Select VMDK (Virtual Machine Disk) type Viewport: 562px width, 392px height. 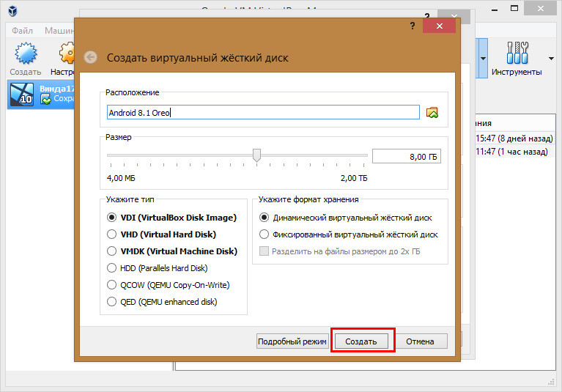(172, 251)
